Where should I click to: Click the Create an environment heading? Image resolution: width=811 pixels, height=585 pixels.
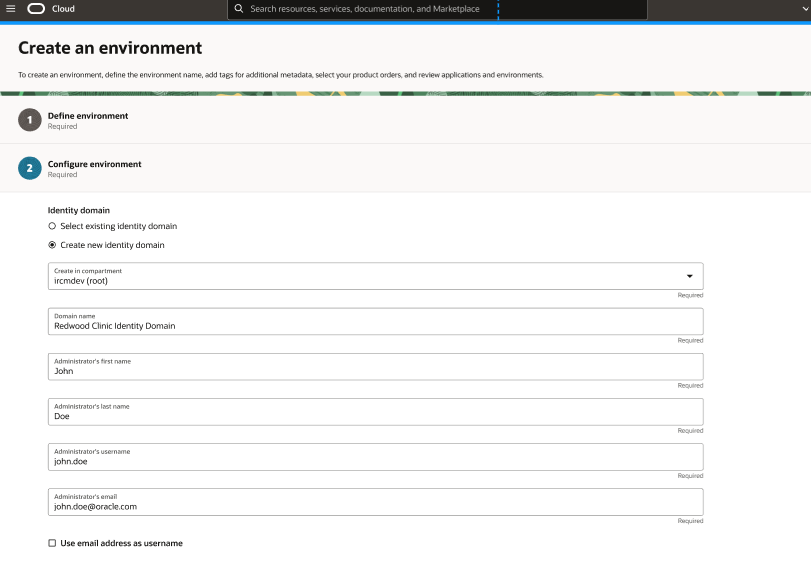(108, 47)
